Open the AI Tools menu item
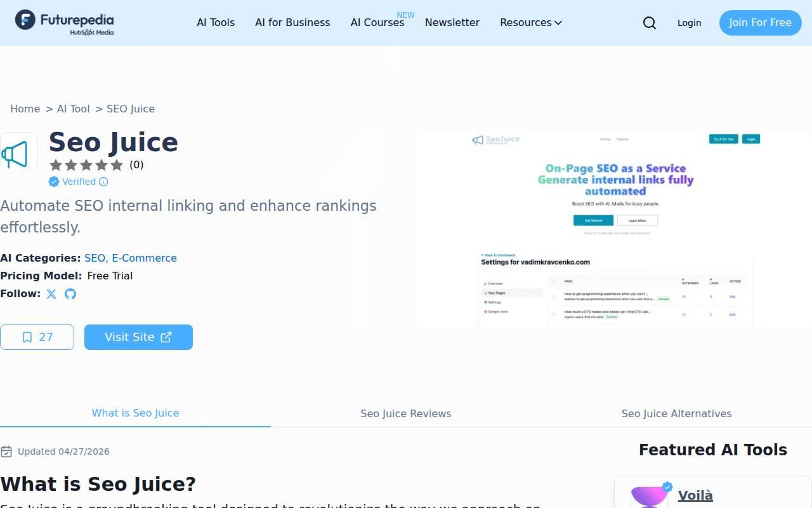The height and width of the screenshot is (508, 812). click(216, 22)
